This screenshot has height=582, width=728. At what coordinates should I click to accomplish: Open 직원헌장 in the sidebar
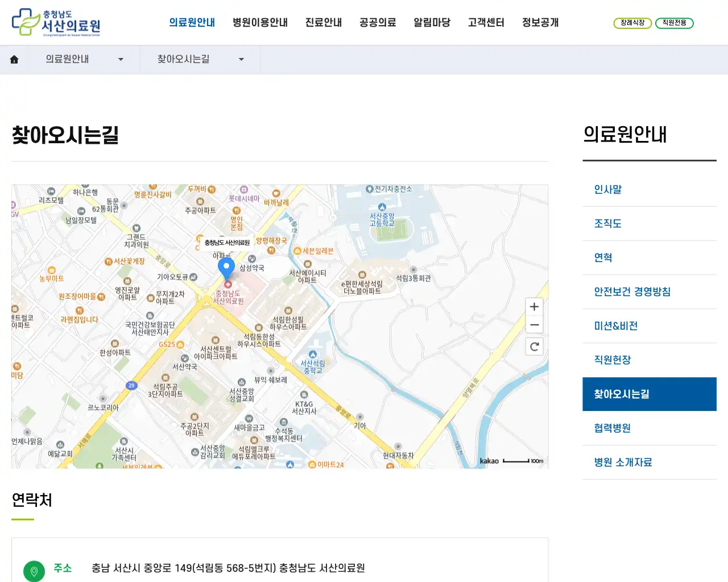(650, 360)
